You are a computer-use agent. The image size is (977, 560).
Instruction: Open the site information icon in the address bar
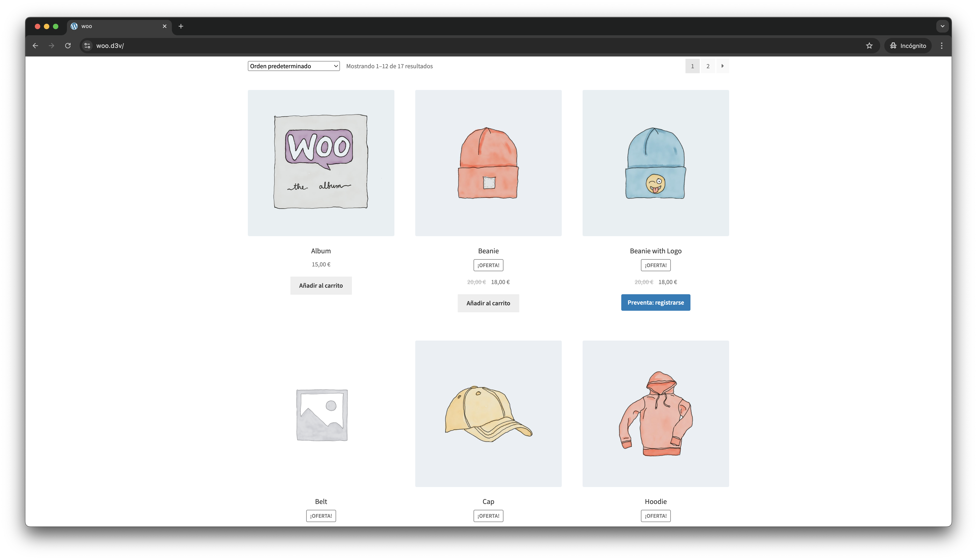(x=87, y=46)
